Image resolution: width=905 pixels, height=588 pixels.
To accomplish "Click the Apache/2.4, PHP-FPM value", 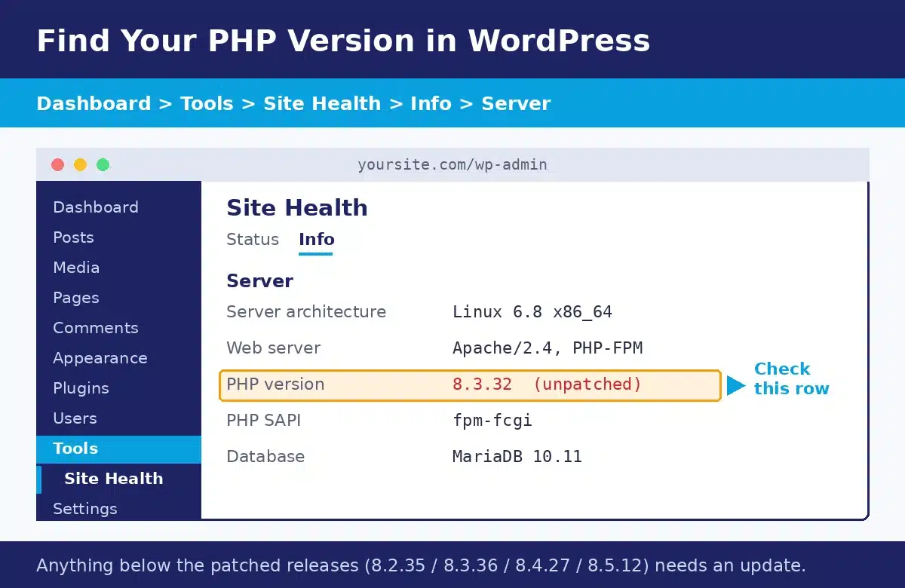I will point(548,348).
